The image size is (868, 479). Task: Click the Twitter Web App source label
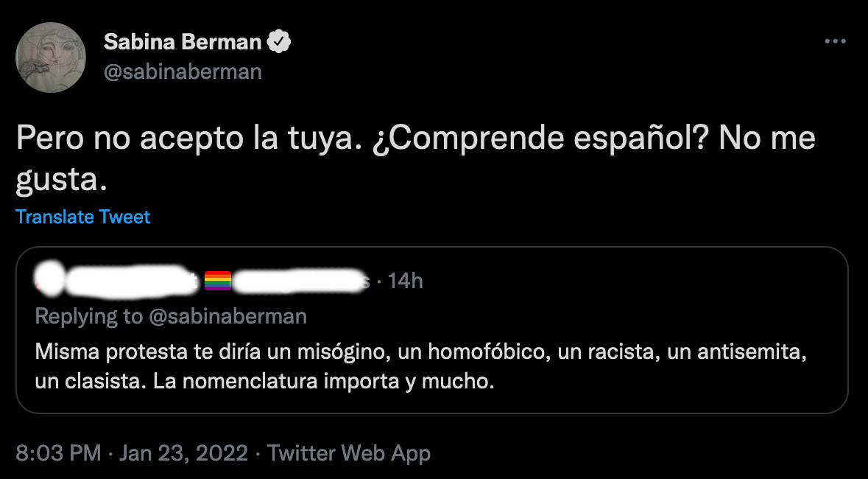tap(351, 453)
